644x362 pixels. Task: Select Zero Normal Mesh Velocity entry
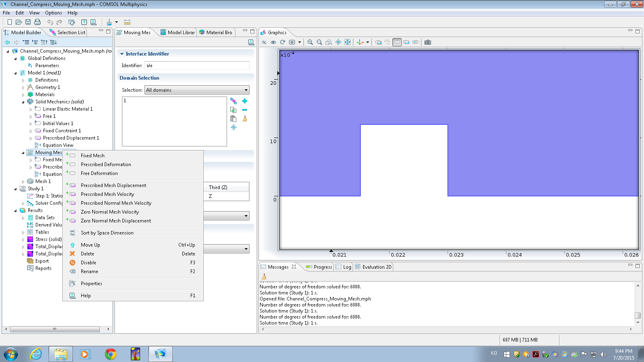click(x=110, y=212)
